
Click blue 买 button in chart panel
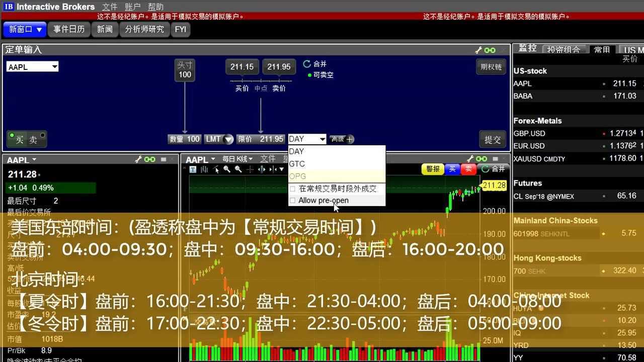[452, 169]
